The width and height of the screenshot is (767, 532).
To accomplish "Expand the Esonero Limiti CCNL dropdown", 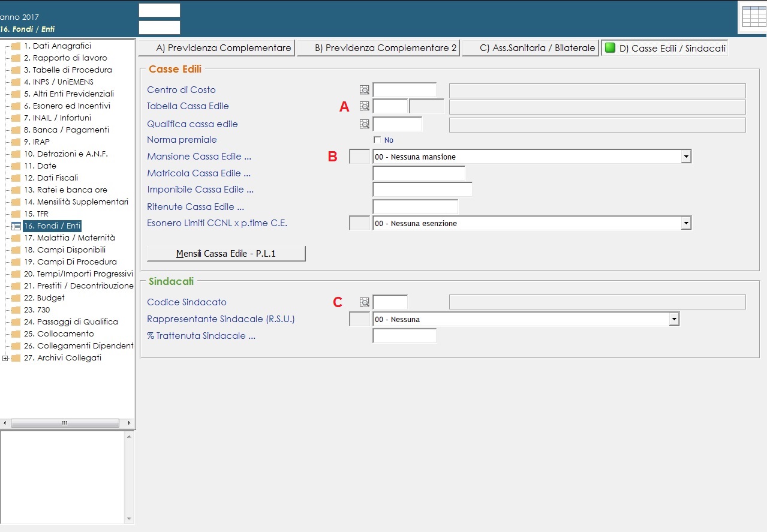I will coord(686,224).
